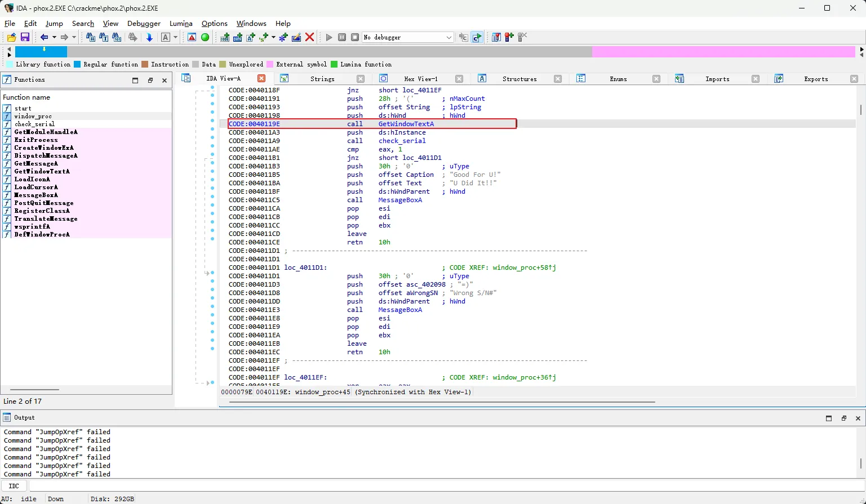
Task: Click the disassembly horizontal scrollbar
Action: tap(442, 402)
